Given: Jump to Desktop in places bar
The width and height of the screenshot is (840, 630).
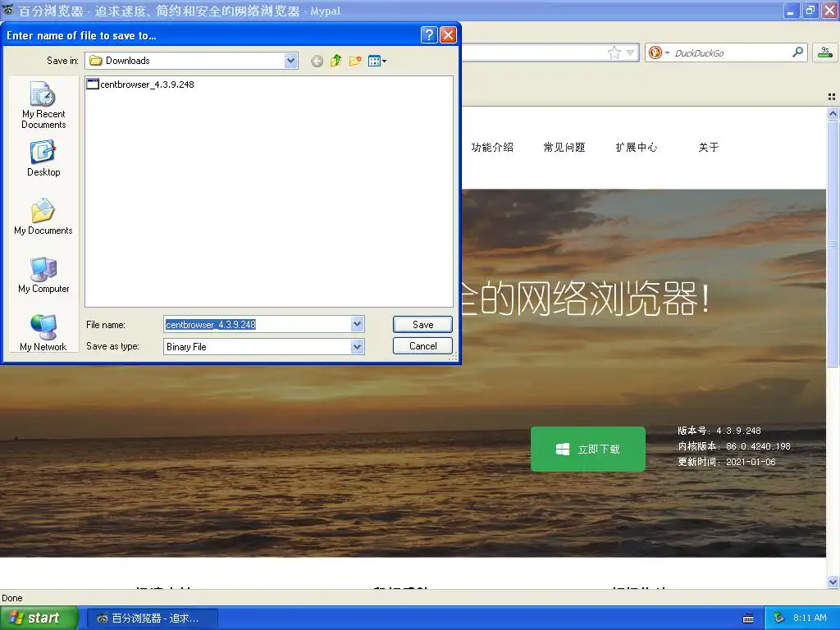Looking at the screenshot, I should point(43,158).
